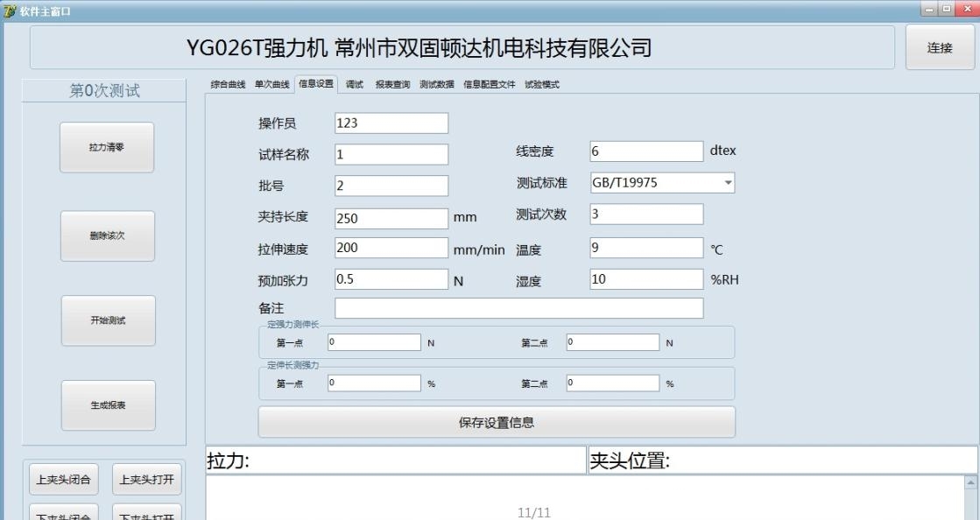Focus the 线密度 text field

point(646,151)
